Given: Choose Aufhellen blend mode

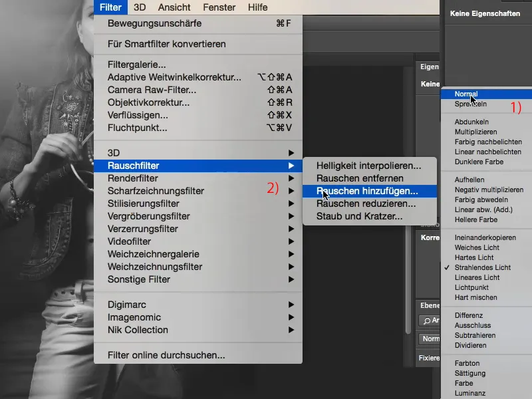Looking at the screenshot, I should click(486, 180).
